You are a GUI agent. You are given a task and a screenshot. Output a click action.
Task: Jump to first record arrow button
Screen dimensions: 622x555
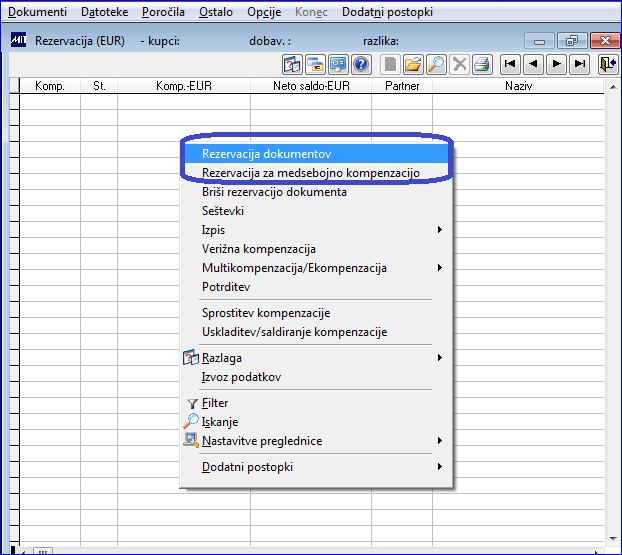click(510, 64)
